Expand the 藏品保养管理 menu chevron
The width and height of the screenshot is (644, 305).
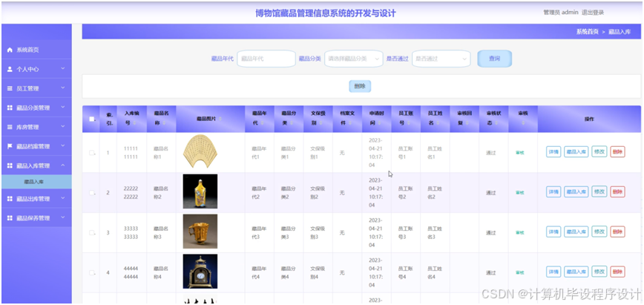coord(63,217)
